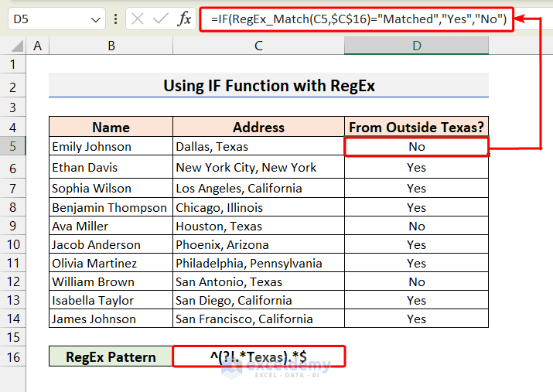The image size is (553, 392).
Task: Select all cells with the corner triangle
Action: (17, 46)
